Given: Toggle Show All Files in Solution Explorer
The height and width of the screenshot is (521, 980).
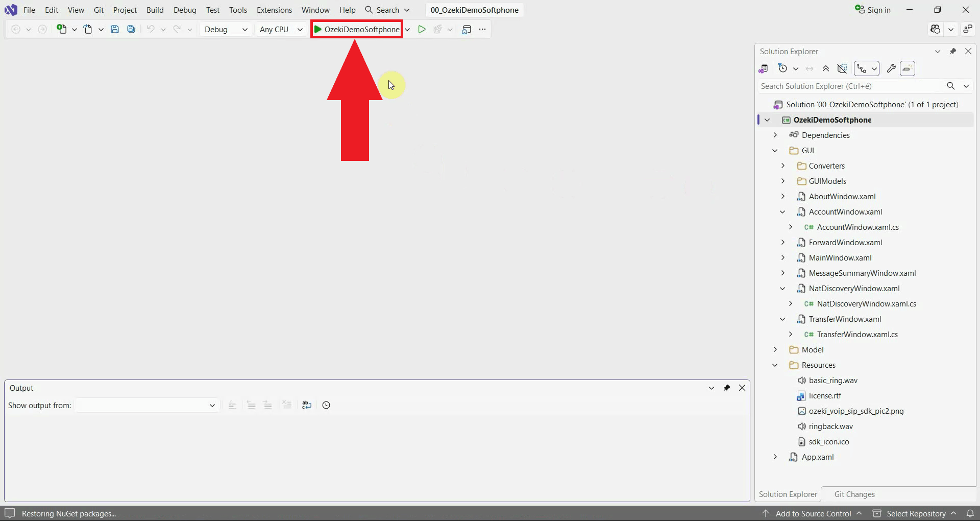Looking at the screenshot, I should tap(842, 68).
